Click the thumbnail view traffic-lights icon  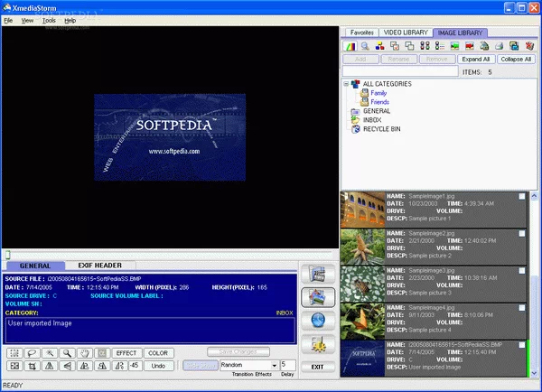tap(425, 46)
